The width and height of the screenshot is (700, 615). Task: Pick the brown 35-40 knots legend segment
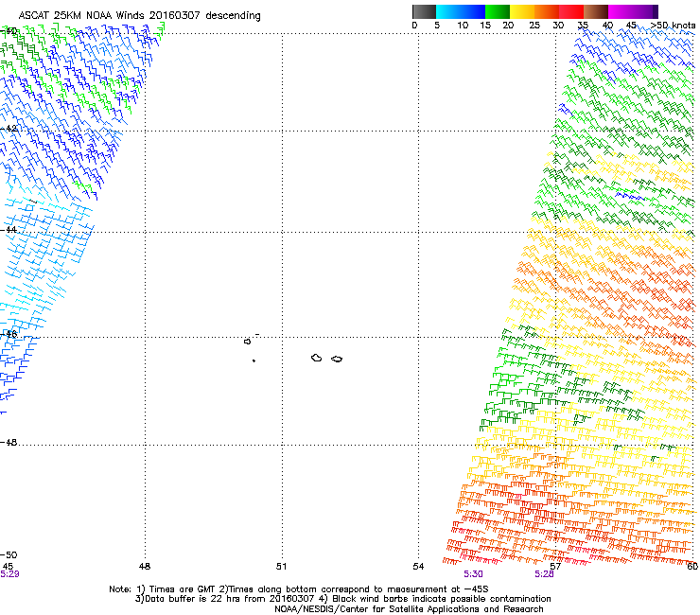click(x=596, y=11)
